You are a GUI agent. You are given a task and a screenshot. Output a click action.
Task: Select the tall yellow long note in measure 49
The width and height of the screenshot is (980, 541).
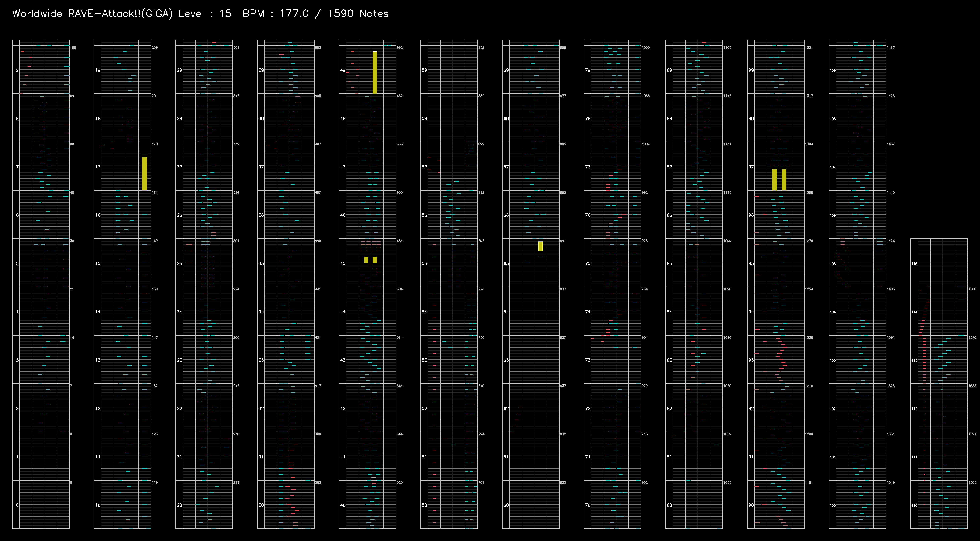375,72
